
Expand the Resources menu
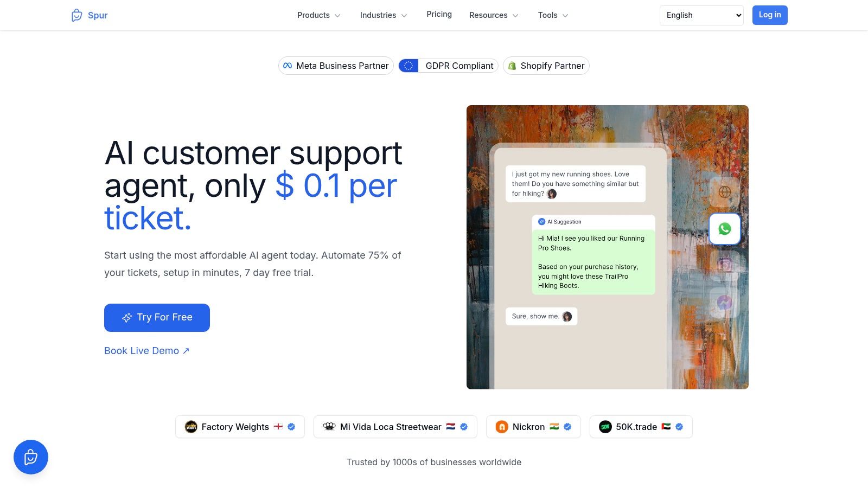[494, 15]
